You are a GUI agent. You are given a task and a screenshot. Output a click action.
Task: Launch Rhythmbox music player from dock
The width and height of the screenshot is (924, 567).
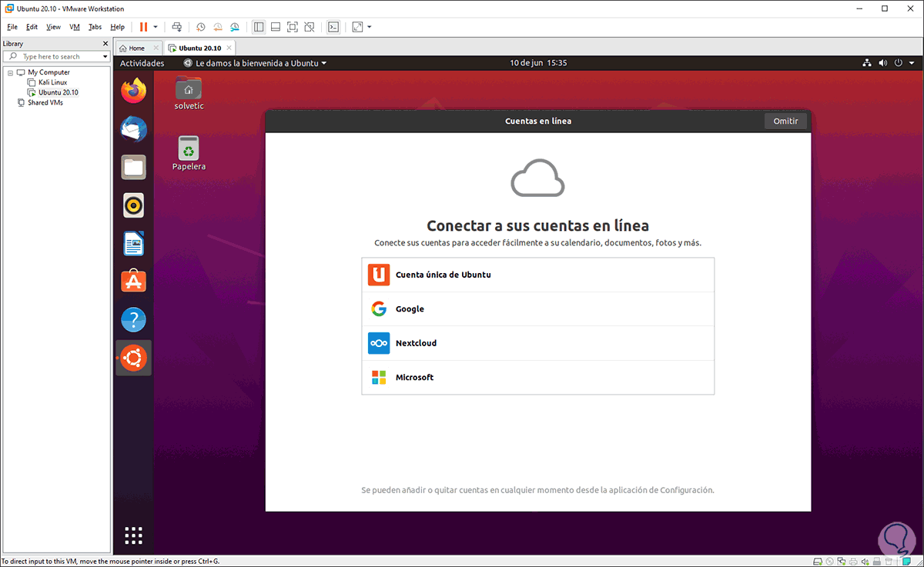pyautogui.click(x=134, y=205)
